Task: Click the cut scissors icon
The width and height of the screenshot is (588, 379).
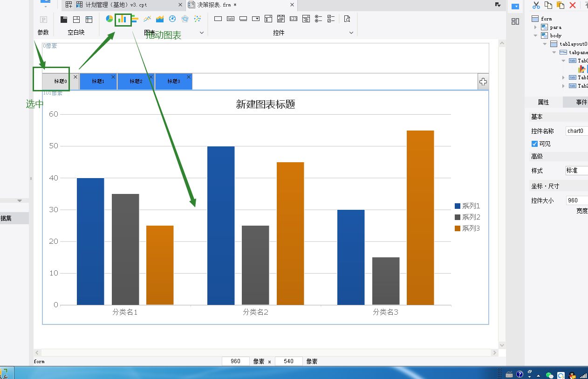Action: (536, 5)
